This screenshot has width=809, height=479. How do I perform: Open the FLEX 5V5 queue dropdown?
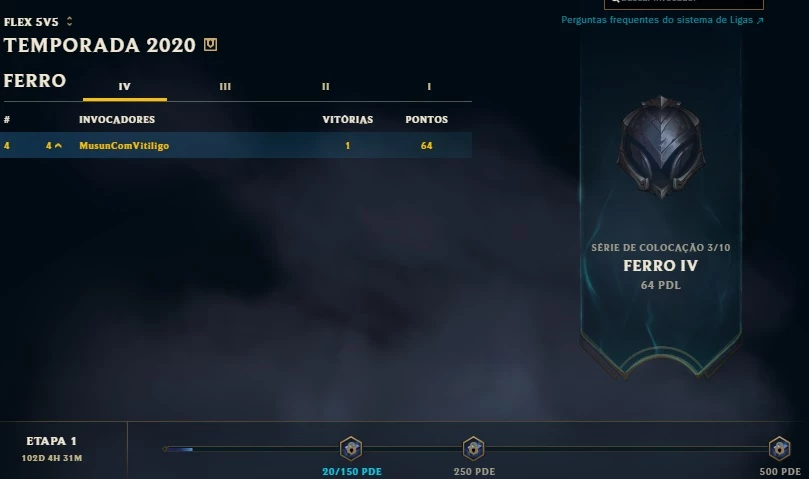[38, 22]
